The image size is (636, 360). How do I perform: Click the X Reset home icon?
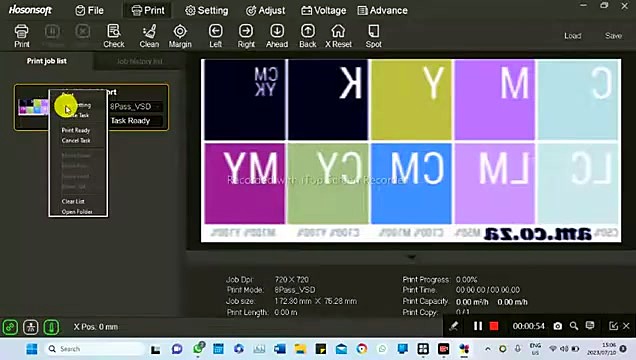[x=338, y=36]
